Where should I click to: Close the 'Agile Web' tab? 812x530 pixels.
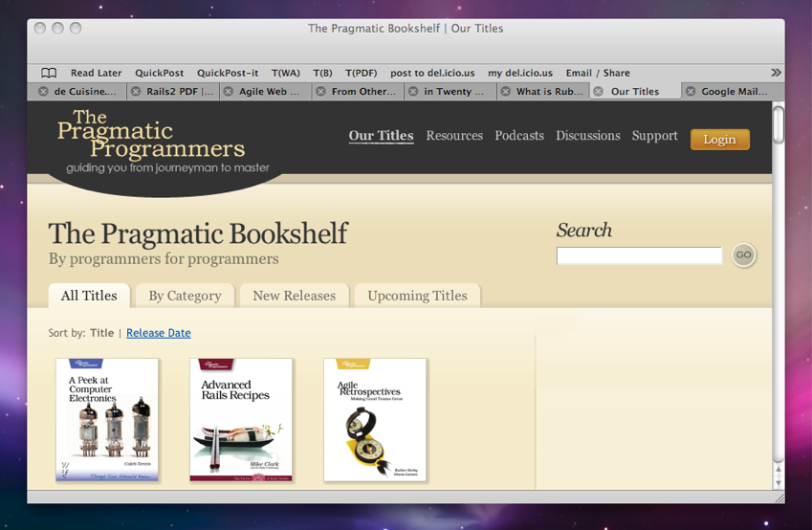[x=229, y=92]
